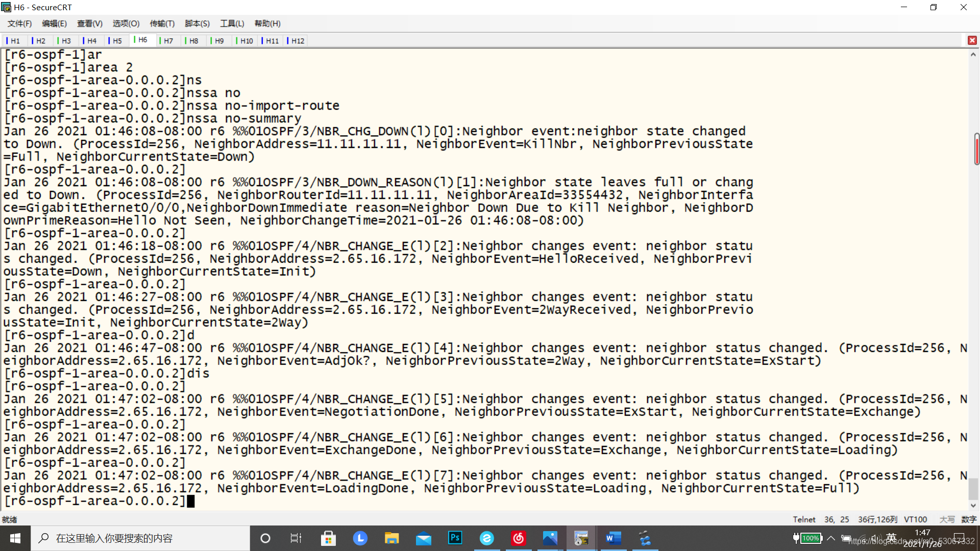Click the Windows search box
The width and height of the screenshot is (980, 551).
point(140,538)
